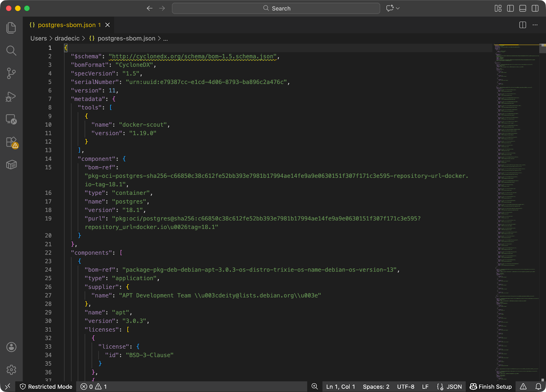
Task: Click the version number 11 value
Action: pyautogui.click(x=112, y=90)
